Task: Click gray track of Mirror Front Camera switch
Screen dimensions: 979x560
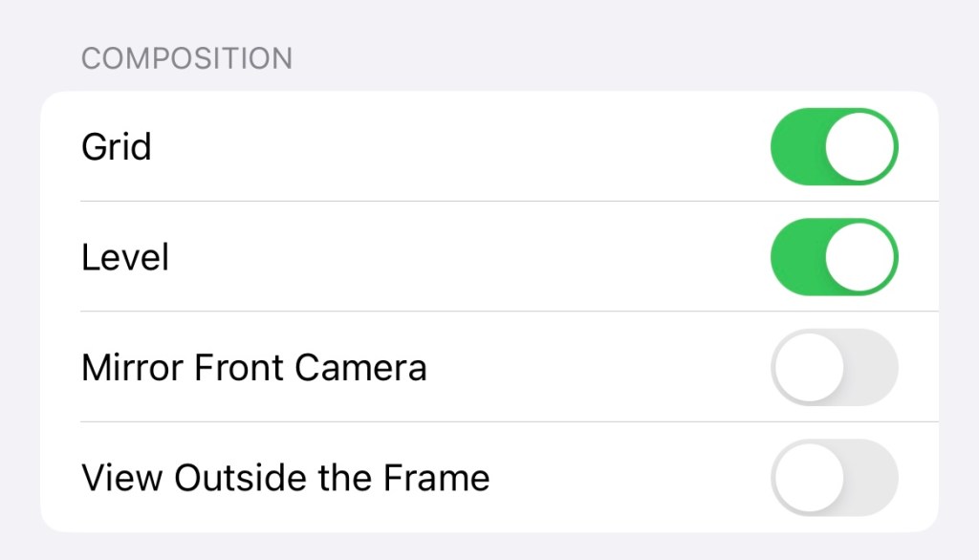Action: tap(872, 367)
